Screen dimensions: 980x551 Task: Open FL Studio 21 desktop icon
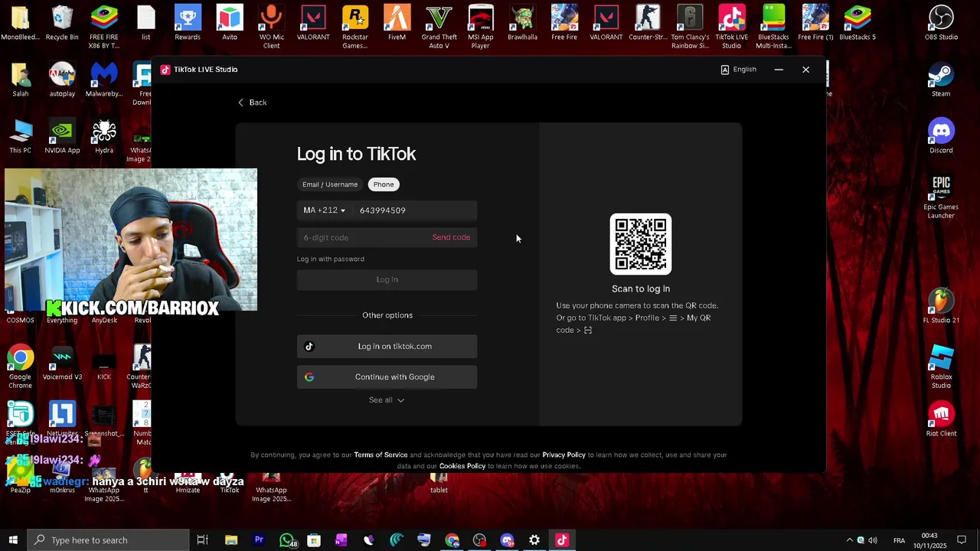[941, 306]
